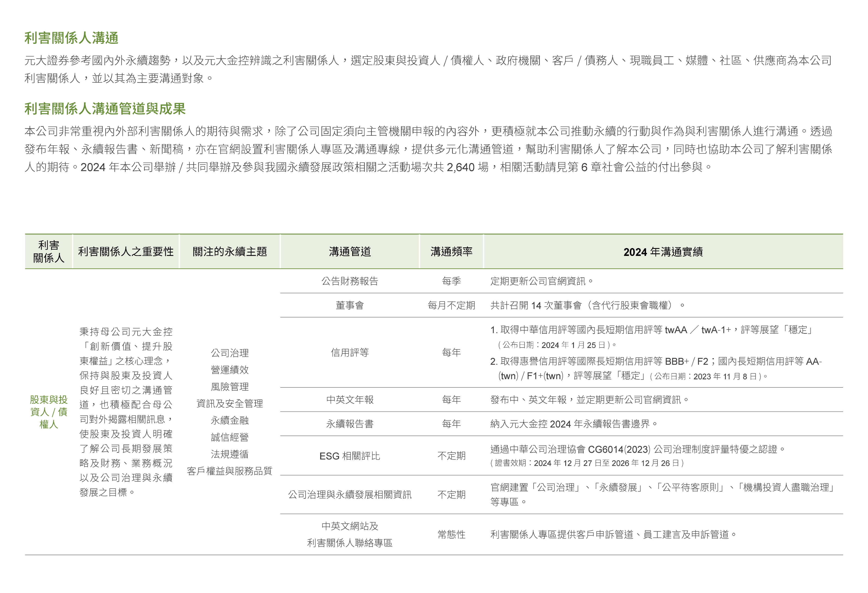The width and height of the screenshot is (868, 593).
Task: Click the 溝通頻率 column header
Action: tap(451, 252)
